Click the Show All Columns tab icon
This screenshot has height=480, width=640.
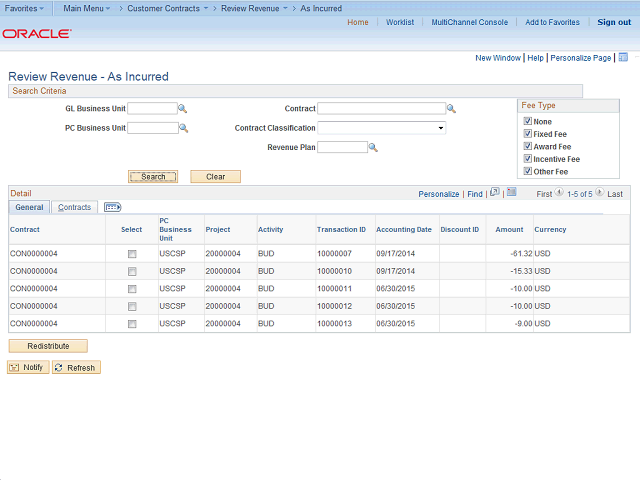point(112,207)
